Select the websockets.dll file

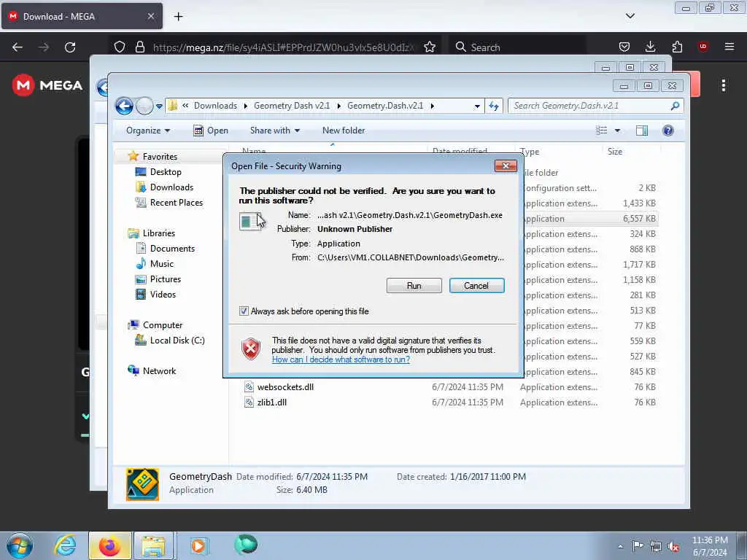point(285,387)
